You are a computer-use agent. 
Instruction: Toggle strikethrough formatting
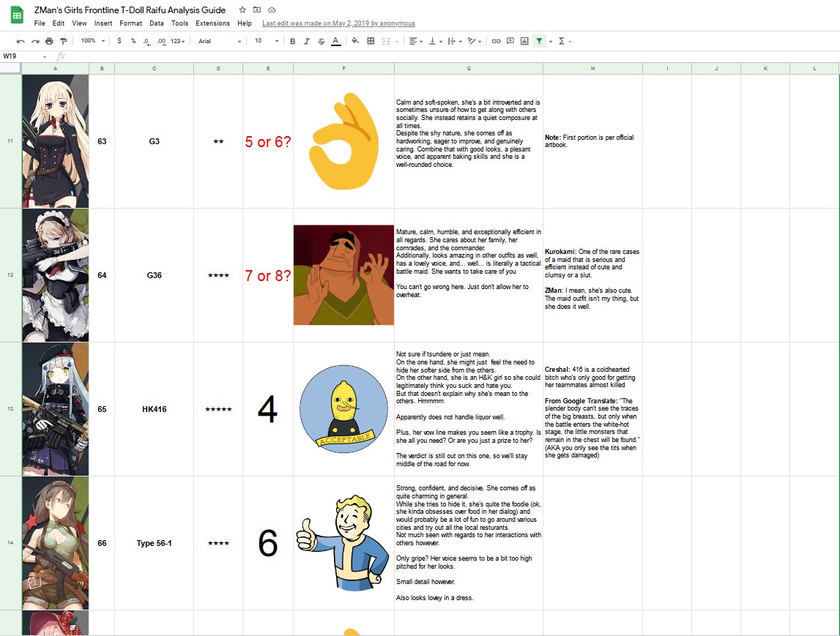coord(321,41)
